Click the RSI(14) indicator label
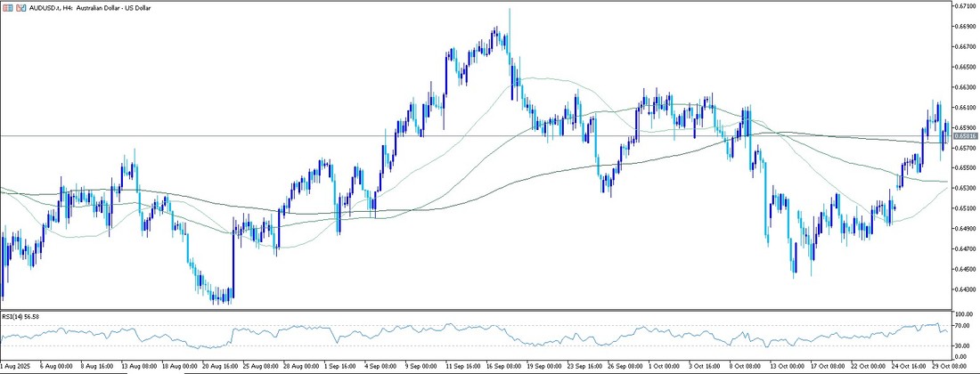The image size is (980, 374). pos(21,316)
